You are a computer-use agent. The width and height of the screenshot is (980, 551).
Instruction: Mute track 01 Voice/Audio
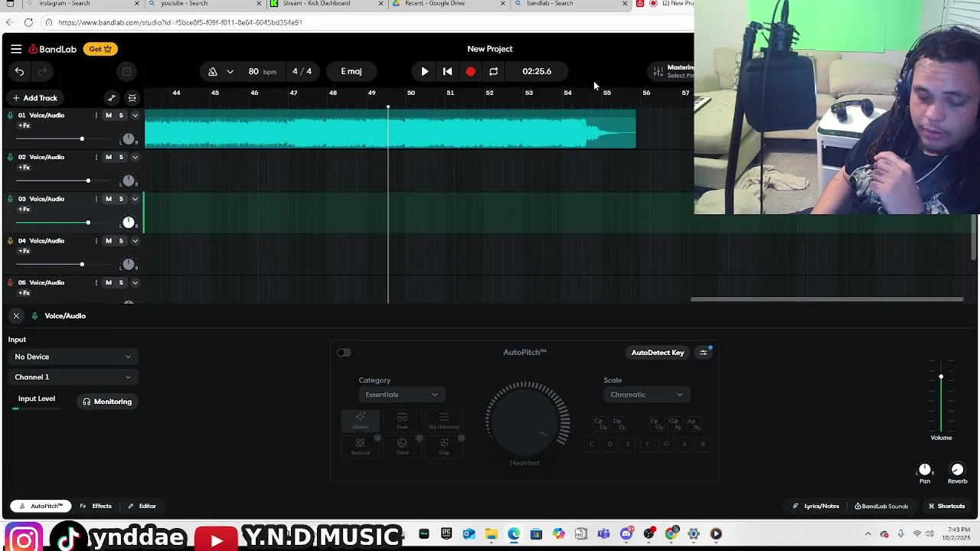108,116
